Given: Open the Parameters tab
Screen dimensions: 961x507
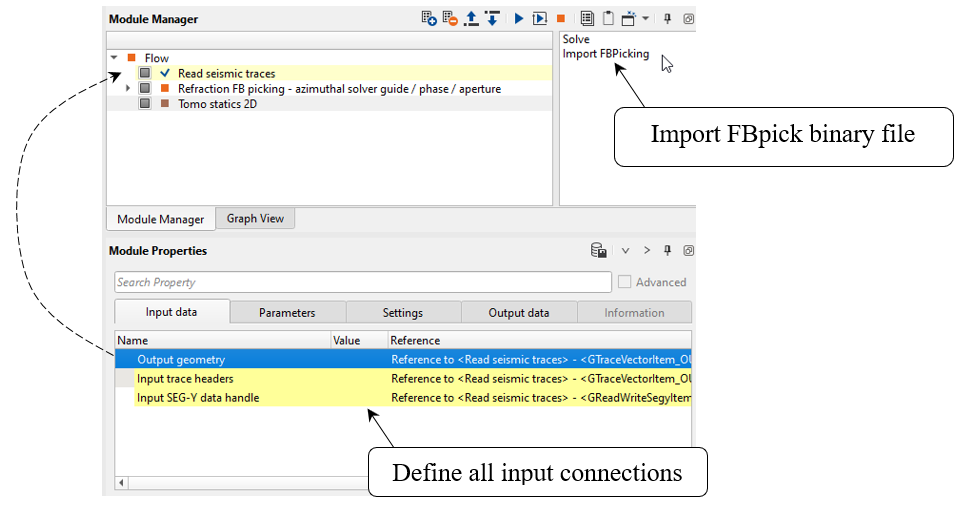Looking at the screenshot, I should [x=287, y=313].
